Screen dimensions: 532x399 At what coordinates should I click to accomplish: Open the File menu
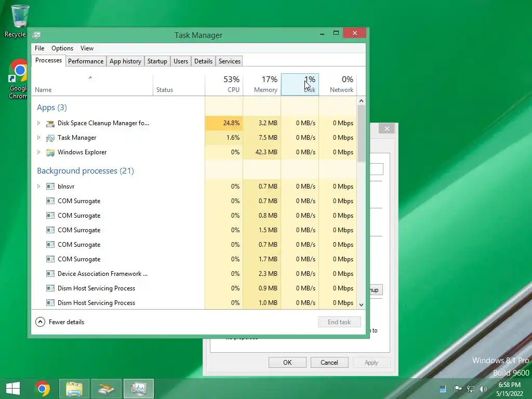[39, 48]
